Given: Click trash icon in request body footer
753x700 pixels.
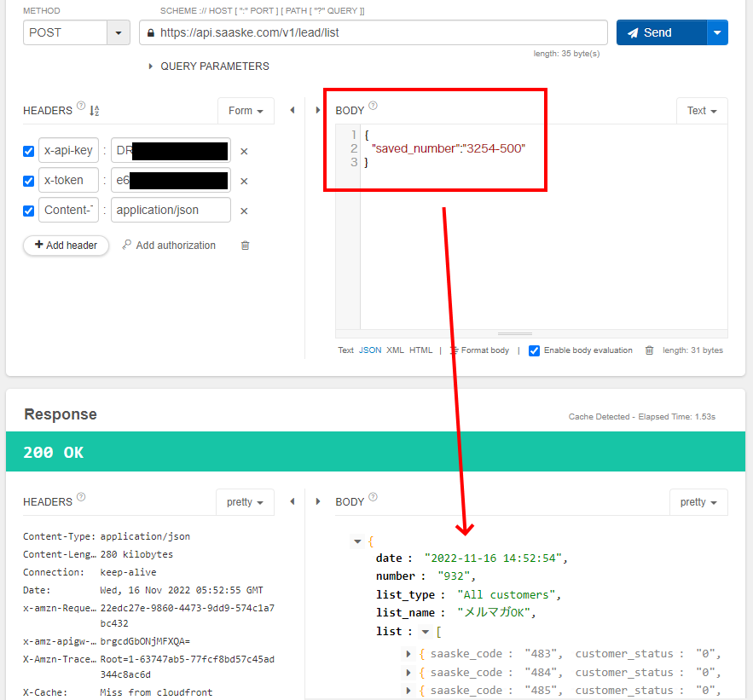Looking at the screenshot, I should click(649, 350).
